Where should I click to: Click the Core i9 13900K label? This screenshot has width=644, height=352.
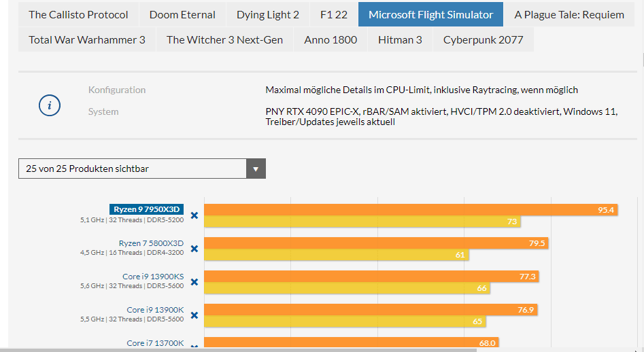tap(155, 310)
